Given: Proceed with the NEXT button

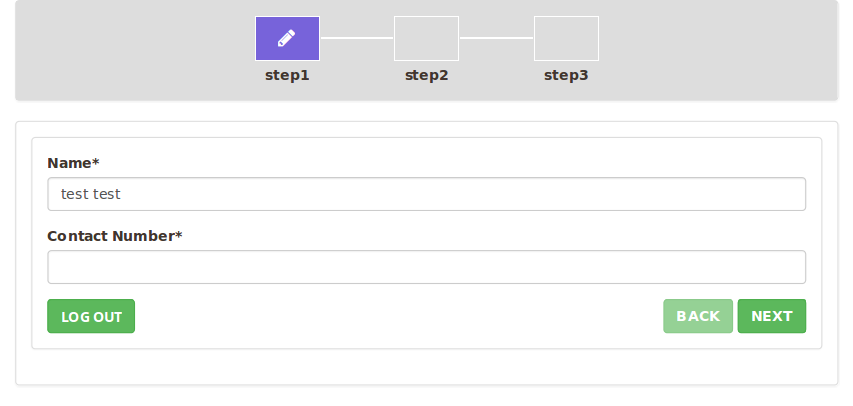Looking at the screenshot, I should tap(772, 316).
